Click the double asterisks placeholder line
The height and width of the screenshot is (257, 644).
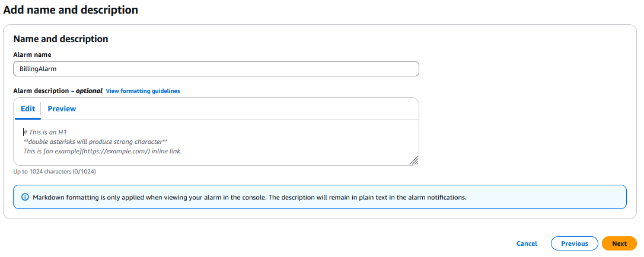95,142
